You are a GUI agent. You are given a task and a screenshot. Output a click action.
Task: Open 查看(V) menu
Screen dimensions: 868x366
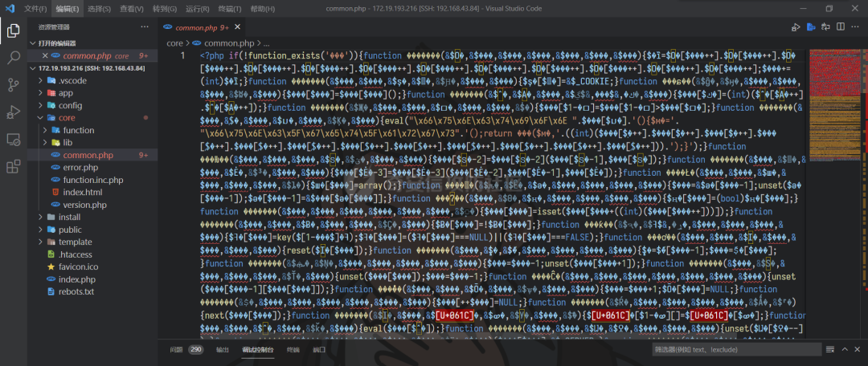pos(132,9)
